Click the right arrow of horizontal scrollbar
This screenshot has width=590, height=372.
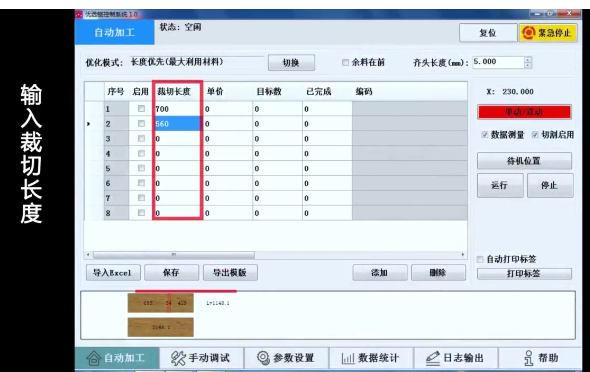pos(463,255)
